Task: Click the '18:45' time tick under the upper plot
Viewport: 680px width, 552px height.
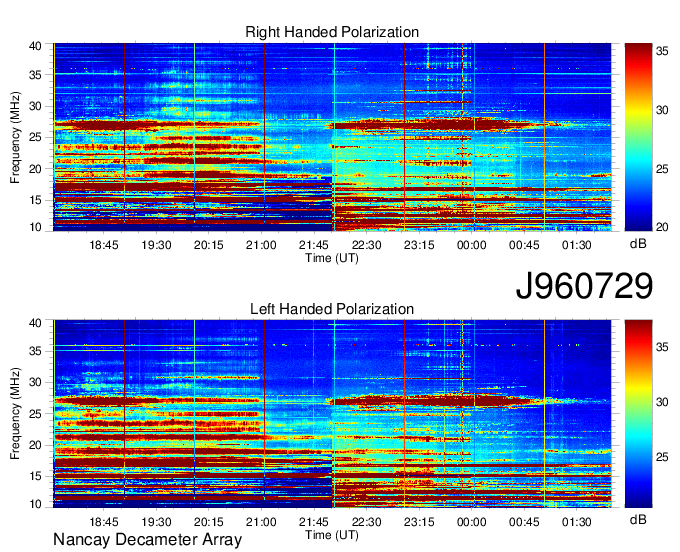Action: [x=104, y=245]
